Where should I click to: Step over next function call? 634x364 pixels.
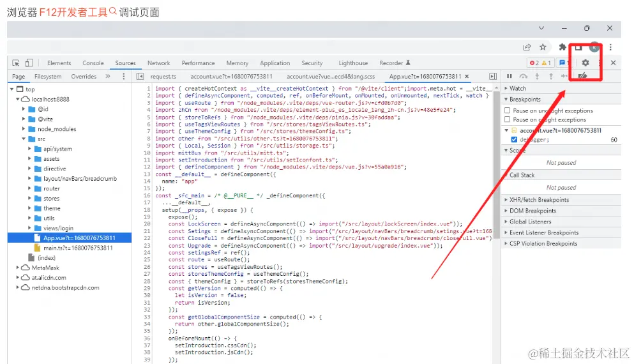point(523,76)
